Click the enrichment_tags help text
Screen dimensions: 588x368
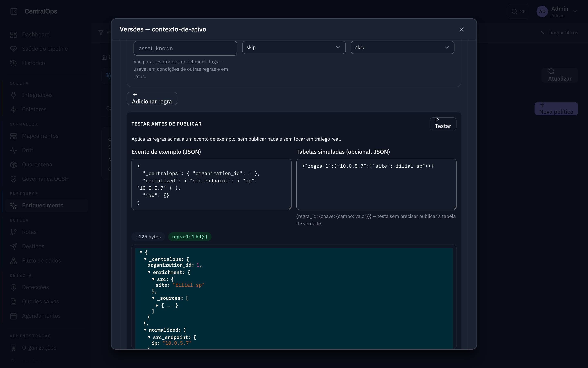(181, 69)
